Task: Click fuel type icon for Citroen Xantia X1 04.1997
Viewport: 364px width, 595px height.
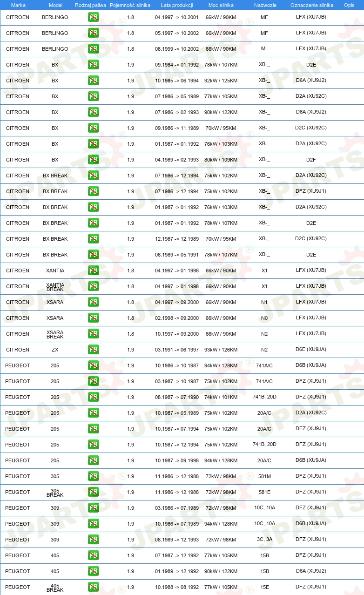Action: tap(93, 270)
